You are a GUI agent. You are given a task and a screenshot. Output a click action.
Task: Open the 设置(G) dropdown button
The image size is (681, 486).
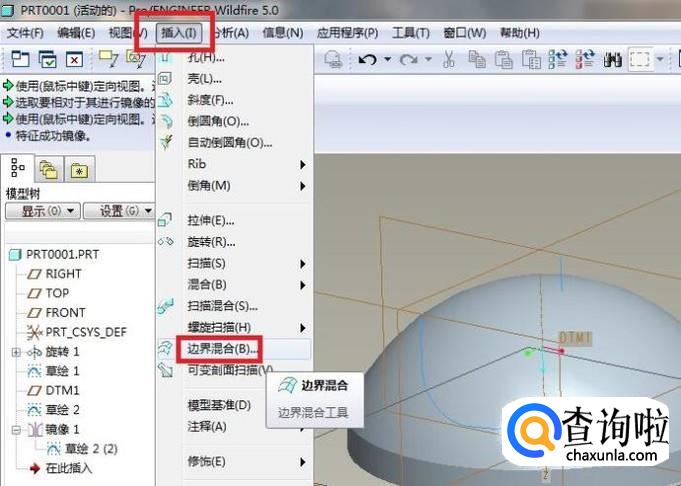click(119, 211)
